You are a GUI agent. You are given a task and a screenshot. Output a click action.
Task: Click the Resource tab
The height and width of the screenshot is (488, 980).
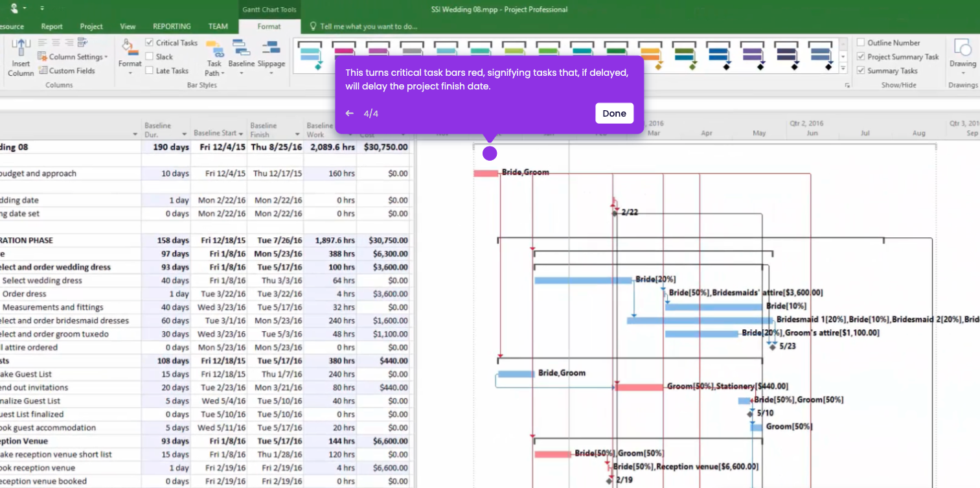click(x=12, y=27)
